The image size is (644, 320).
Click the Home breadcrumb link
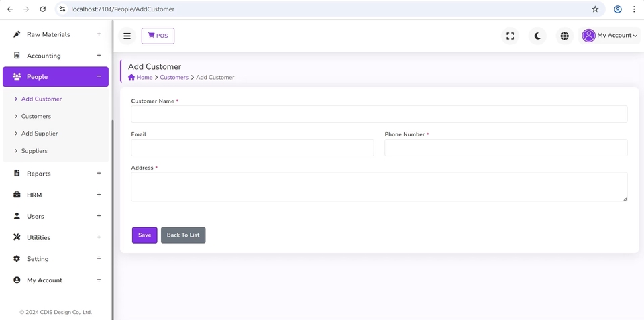pyautogui.click(x=140, y=78)
